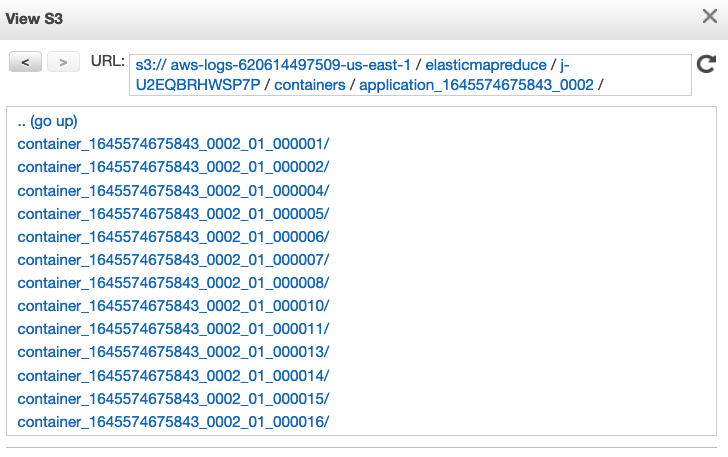Click the refresh icon beside the URL
This screenshot has width=728, height=457.
(x=706, y=64)
